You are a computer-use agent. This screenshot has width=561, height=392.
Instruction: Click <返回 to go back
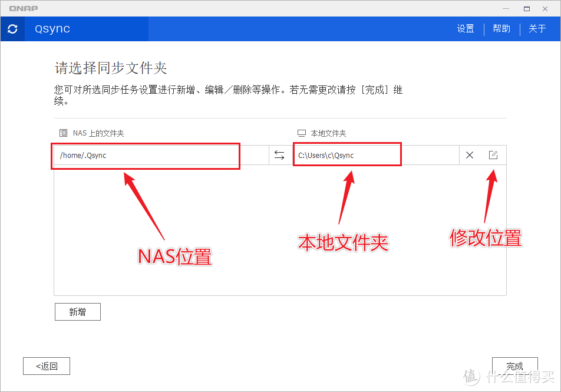click(x=46, y=365)
